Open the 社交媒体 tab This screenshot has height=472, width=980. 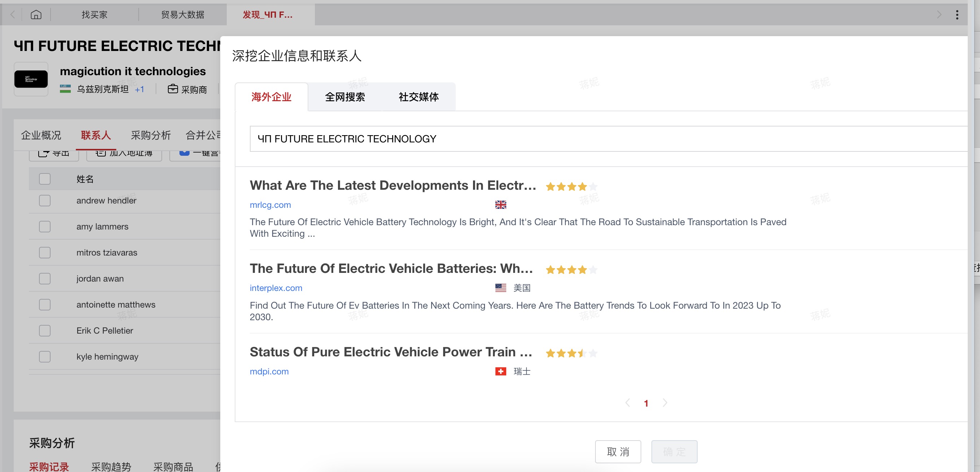point(419,97)
